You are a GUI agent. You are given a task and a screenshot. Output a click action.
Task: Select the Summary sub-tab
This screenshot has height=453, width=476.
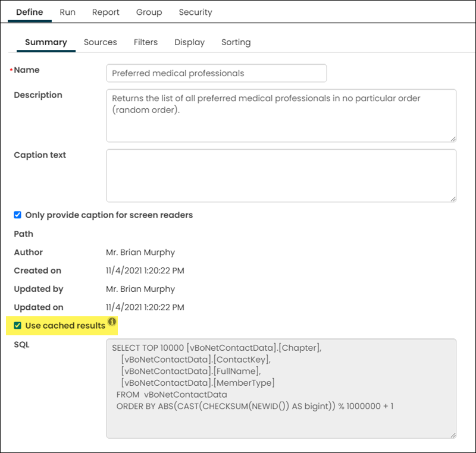point(46,42)
